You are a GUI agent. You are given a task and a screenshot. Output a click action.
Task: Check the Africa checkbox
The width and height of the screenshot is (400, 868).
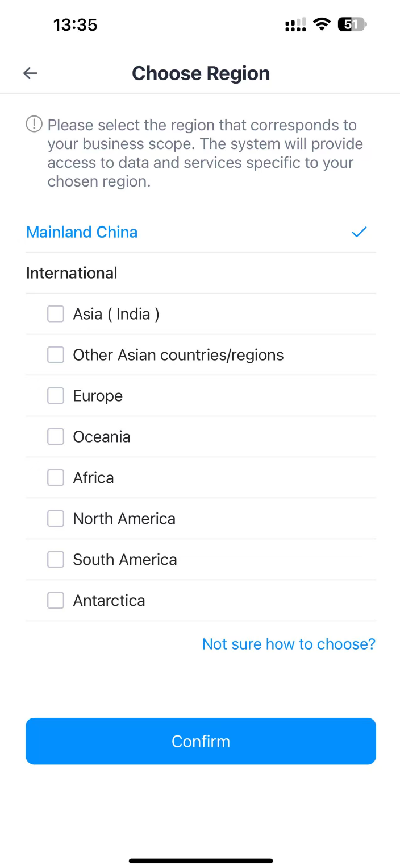[56, 478]
